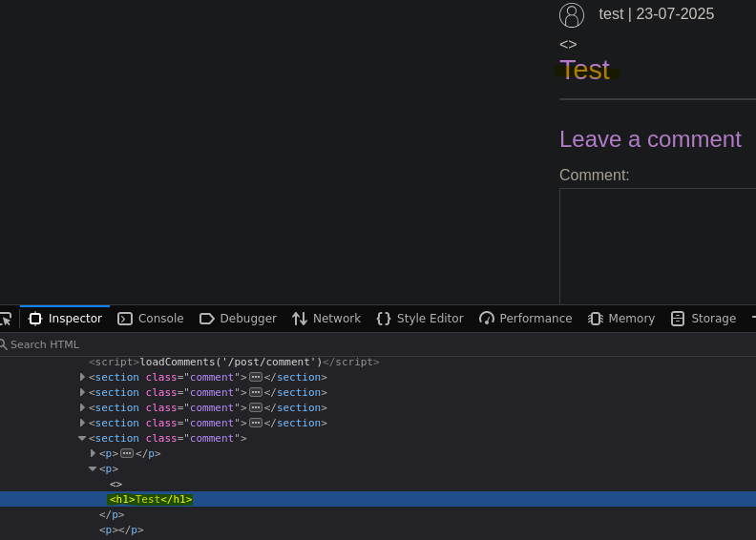Open the Storage tab

tap(703, 319)
